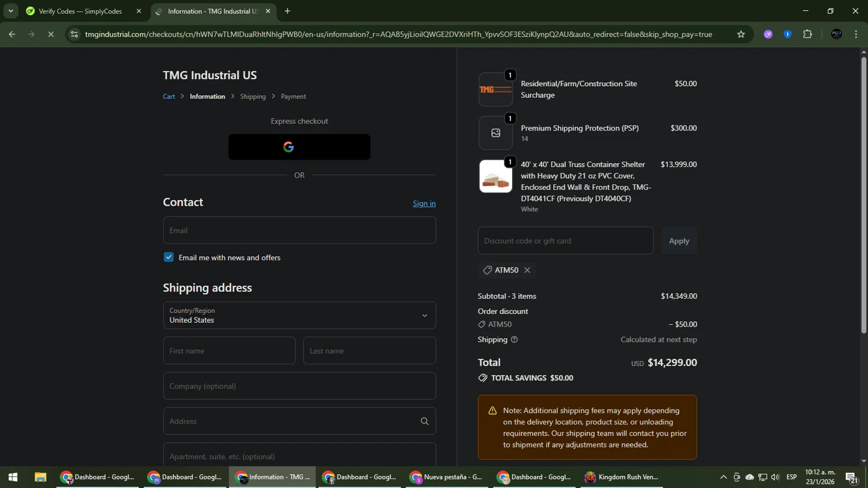Click the shipping info question mark icon

(x=514, y=339)
